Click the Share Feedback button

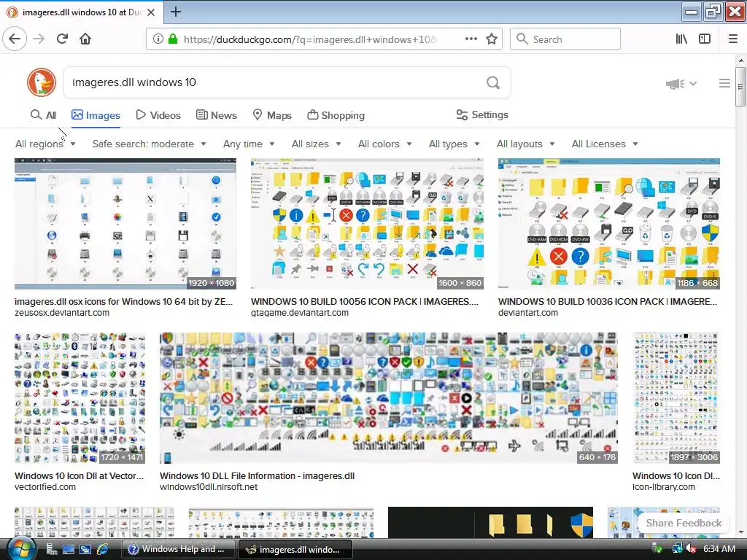click(684, 523)
